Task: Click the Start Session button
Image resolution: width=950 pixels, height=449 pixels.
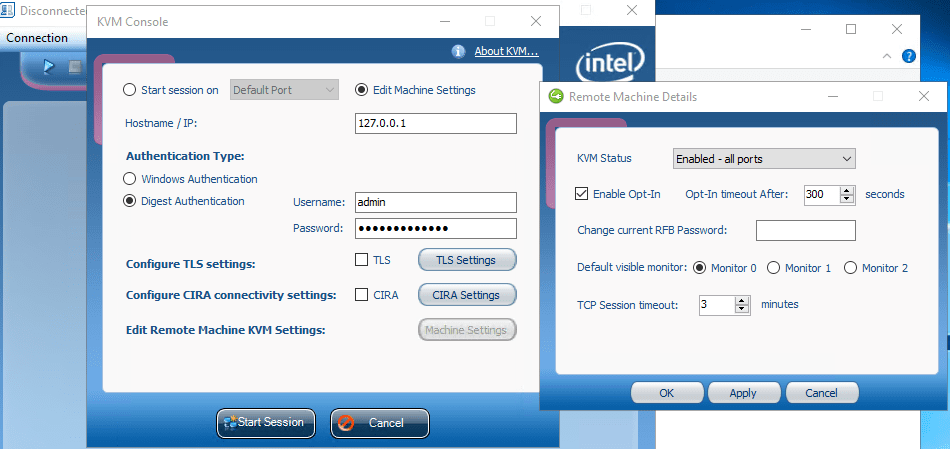Action: (x=267, y=422)
